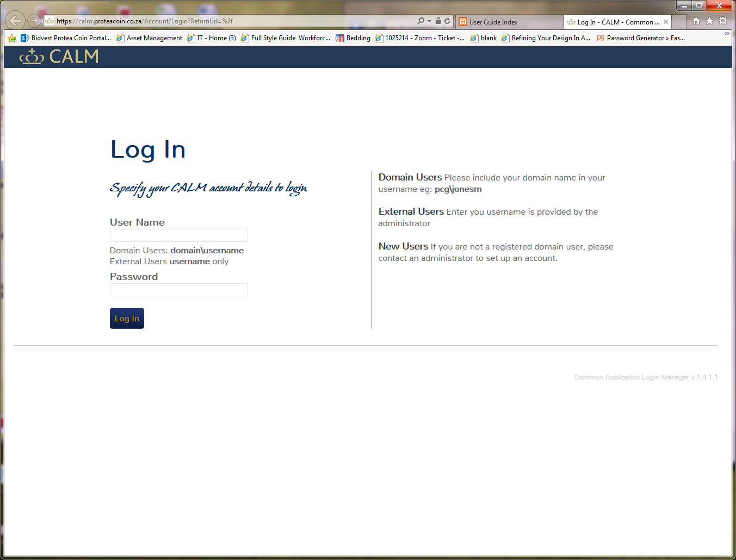
Task: Click the browser Back arrow button
Action: (15, 21)
